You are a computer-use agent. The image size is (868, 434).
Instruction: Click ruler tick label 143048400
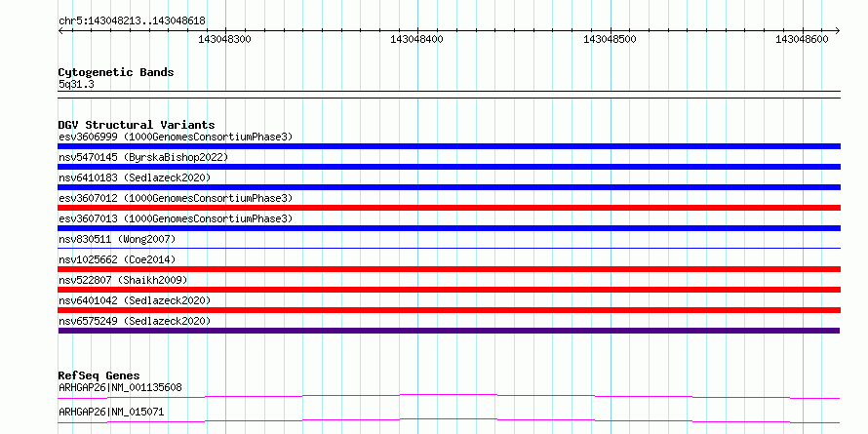(x=416, y=39)
